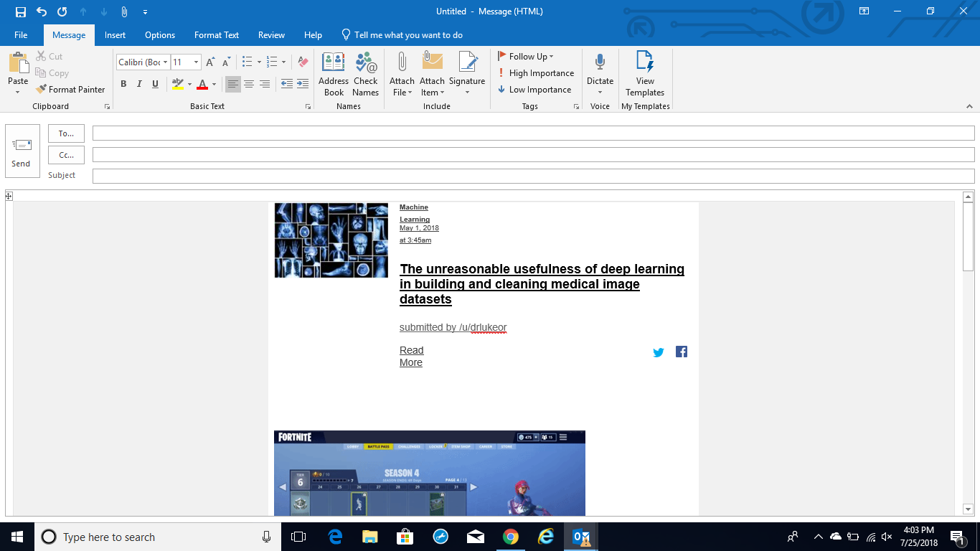Send the email with the Send button
980x551 pixels.
pos(22,151)
